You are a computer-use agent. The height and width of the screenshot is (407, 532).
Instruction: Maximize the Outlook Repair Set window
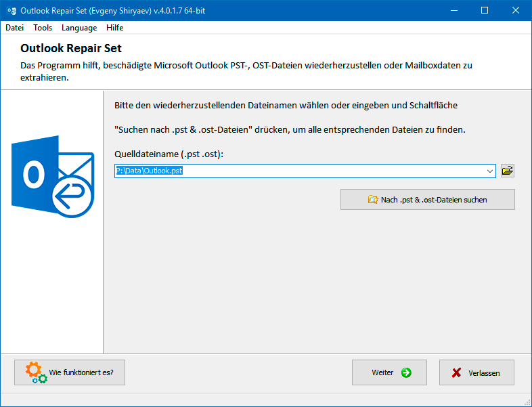(x=485, y=11)
